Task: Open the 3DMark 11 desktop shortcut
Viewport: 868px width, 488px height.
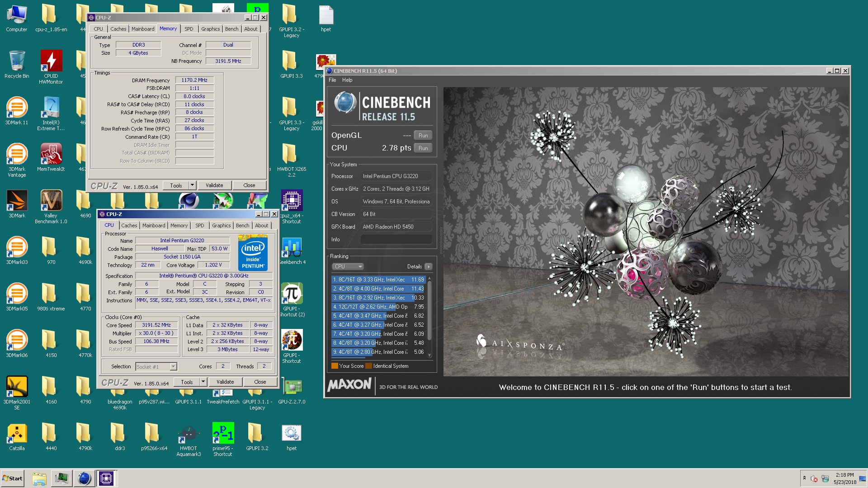Action: (17, 111)
